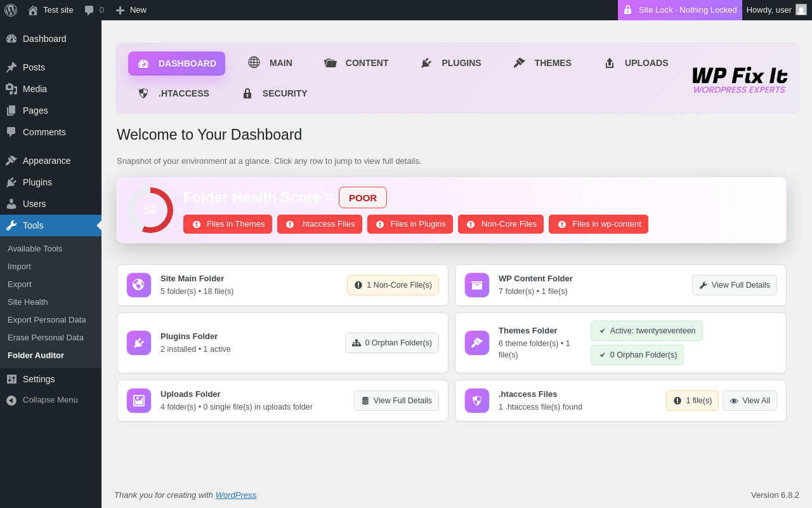The height and width of the screenshot is (508, 812).
Task: Open Comments in the sidebar
Action: (51, 132)
